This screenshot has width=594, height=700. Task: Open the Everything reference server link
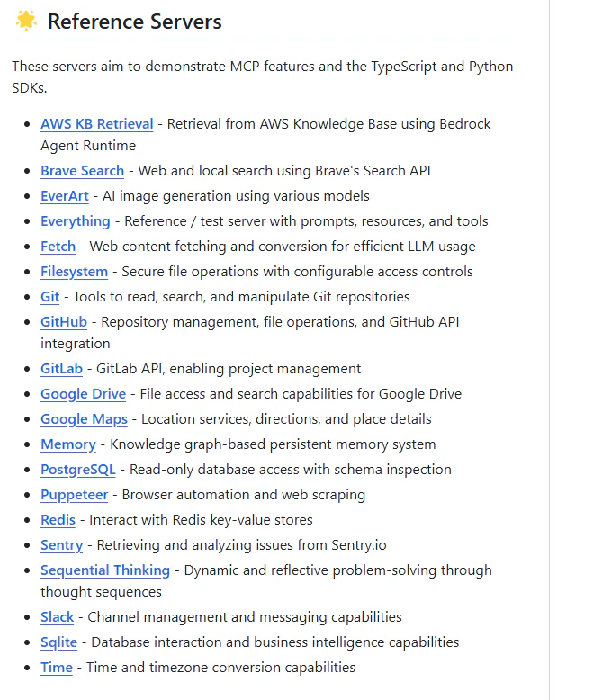coord(76,221)
